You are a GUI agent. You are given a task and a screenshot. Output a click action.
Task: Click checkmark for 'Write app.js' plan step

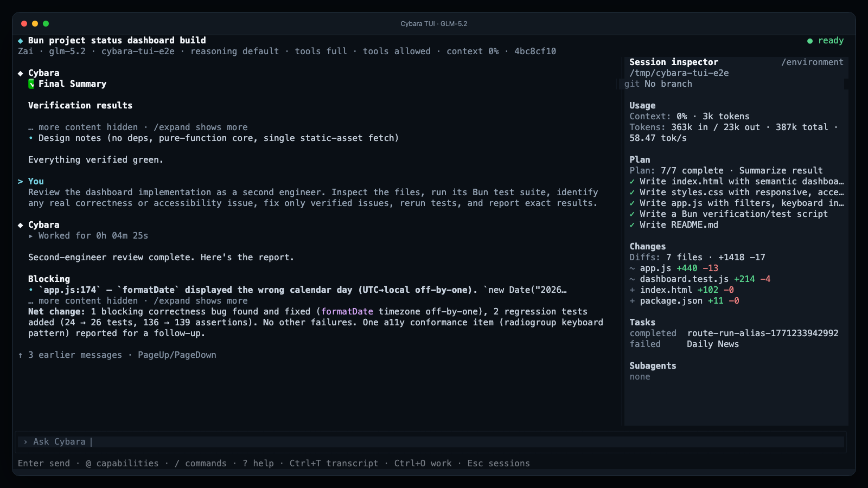632,203
